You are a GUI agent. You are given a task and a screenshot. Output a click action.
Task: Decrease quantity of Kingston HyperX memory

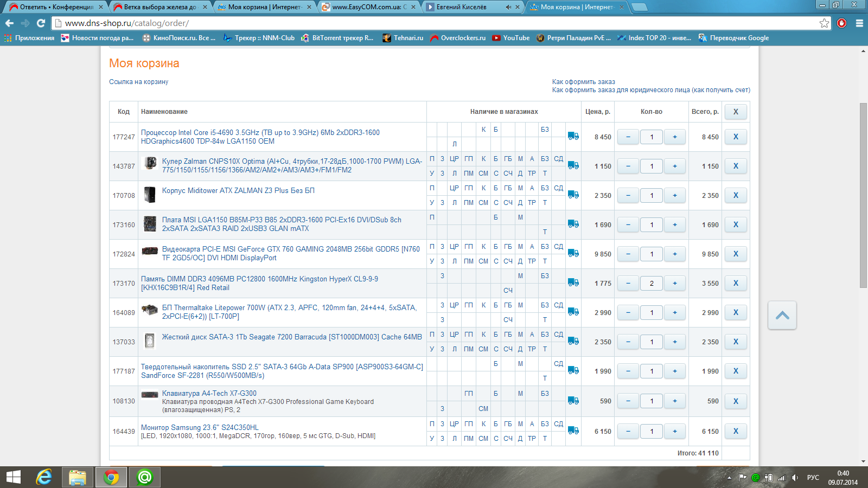click(x=628, y=283)
